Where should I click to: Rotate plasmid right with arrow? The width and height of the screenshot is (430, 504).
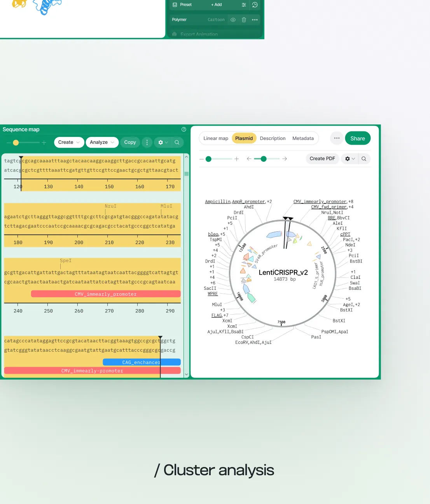(x=285, y=159)
